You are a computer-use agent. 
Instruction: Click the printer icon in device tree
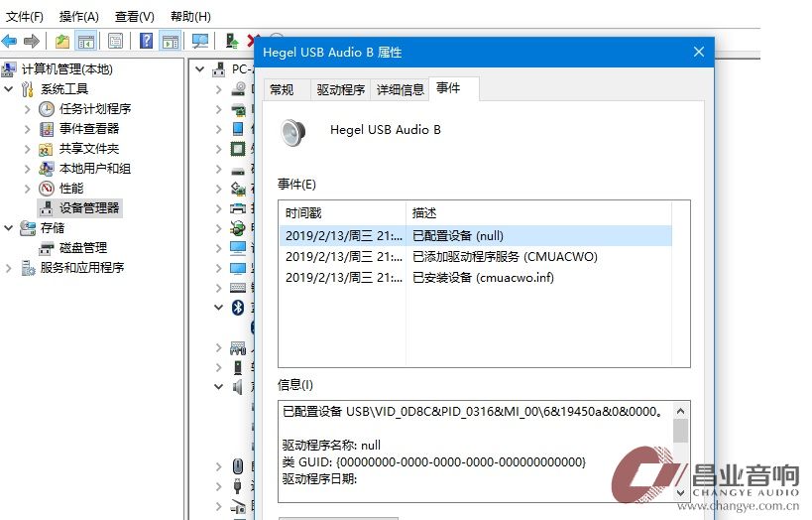[x=238, y=208]
